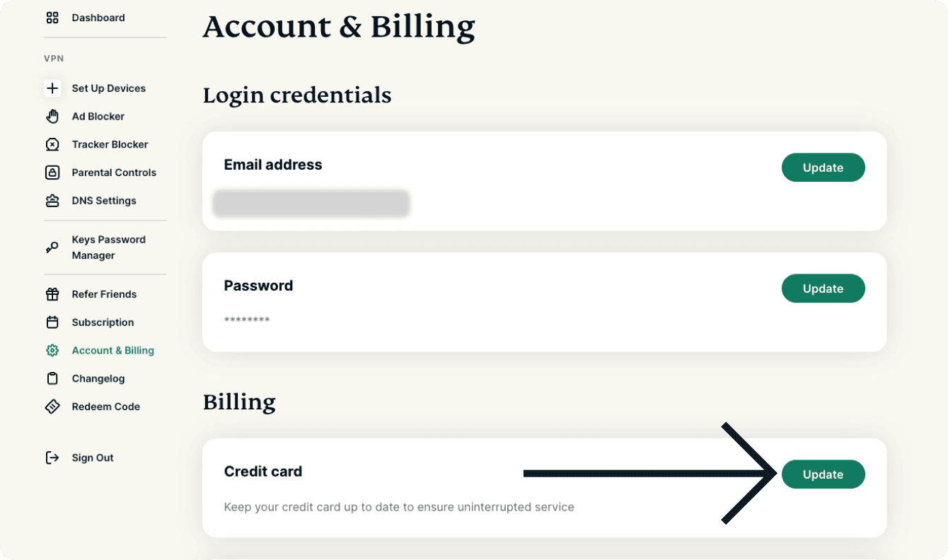
Task: Click the Parental Controls lock icon
Action: [x=52, y=173]
